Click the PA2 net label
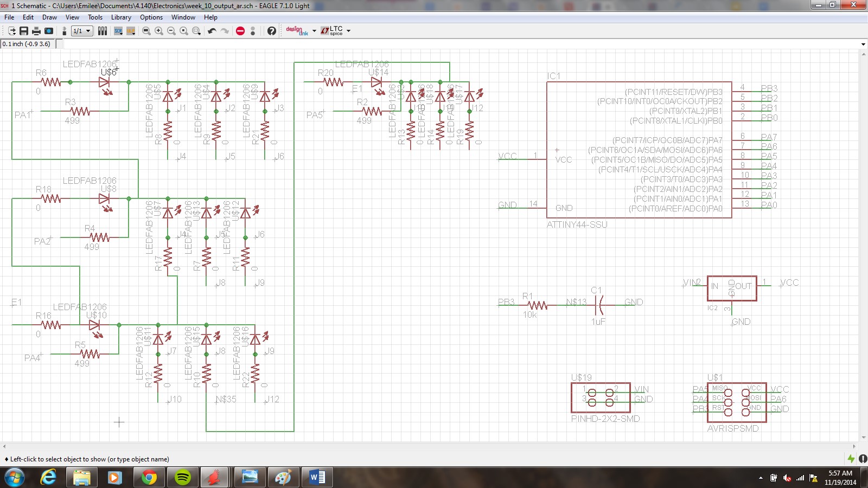This screenshot has height=488, width=868. click(x=42, y=241)
